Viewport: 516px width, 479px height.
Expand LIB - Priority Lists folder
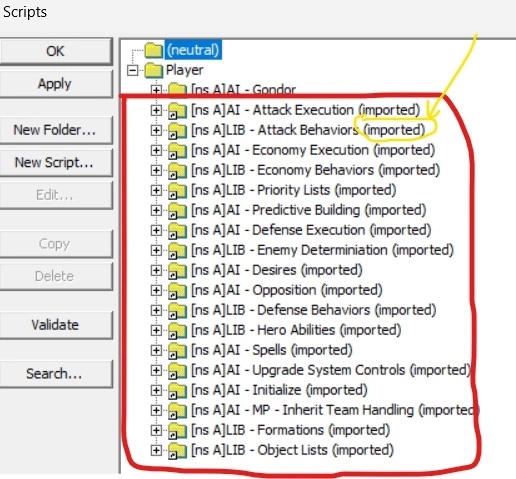coord(156,190)
